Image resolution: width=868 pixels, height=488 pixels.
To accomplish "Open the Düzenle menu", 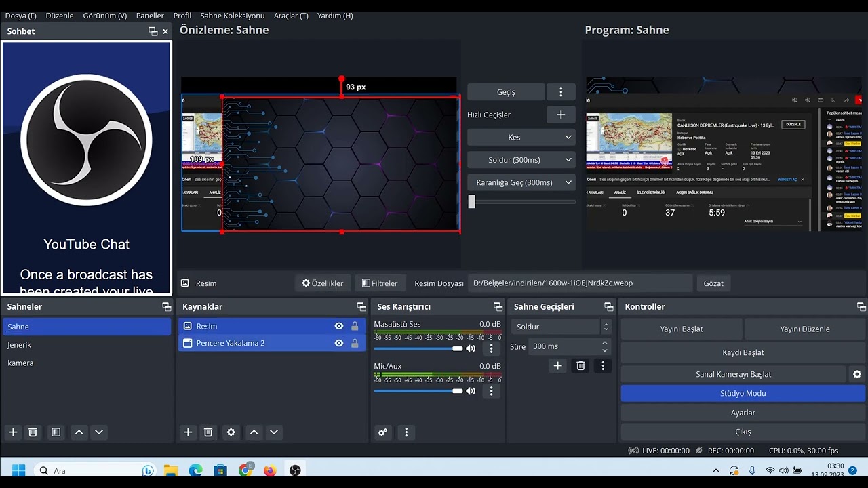I will tap(60, 16).
